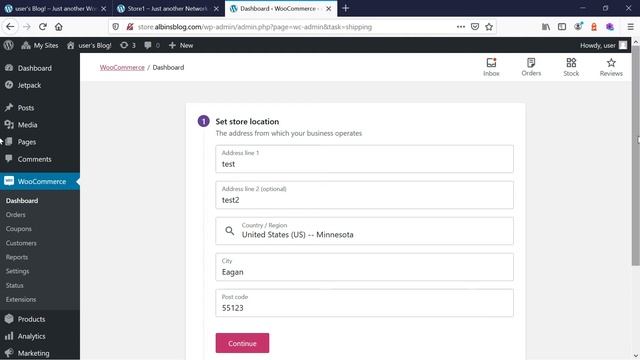Switch to the Store1 browser tab
640x360 pixels.
point(167,9)
